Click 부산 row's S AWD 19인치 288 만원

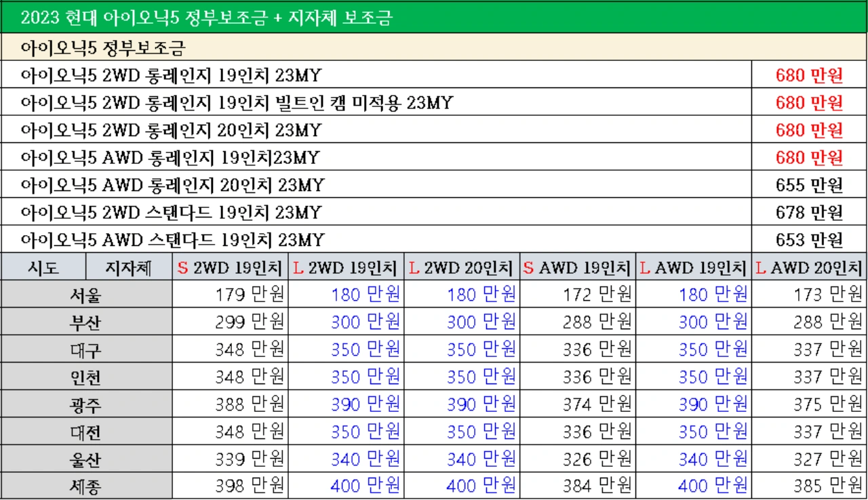[x=597, y=322]
